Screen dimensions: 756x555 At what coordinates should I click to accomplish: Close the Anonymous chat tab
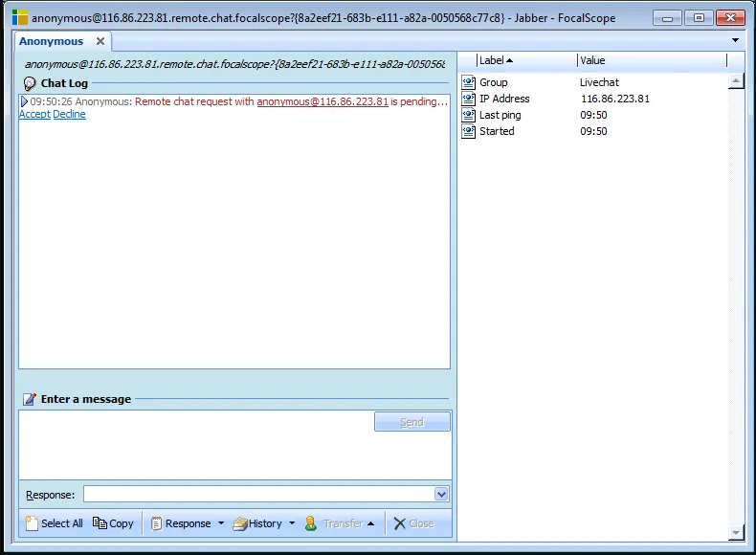pos(100,41)
